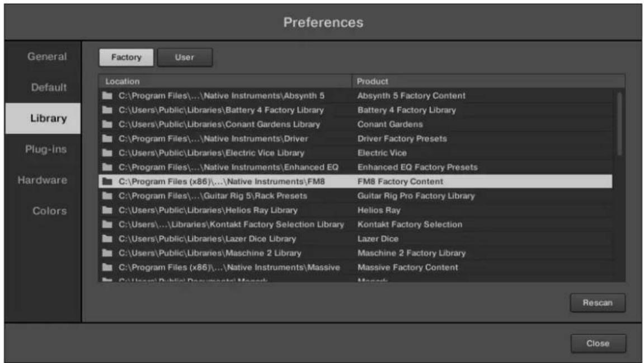Click folder icon for Lazer Dice Library
This screenshot has width=644, height=363.
click(107, 239)
